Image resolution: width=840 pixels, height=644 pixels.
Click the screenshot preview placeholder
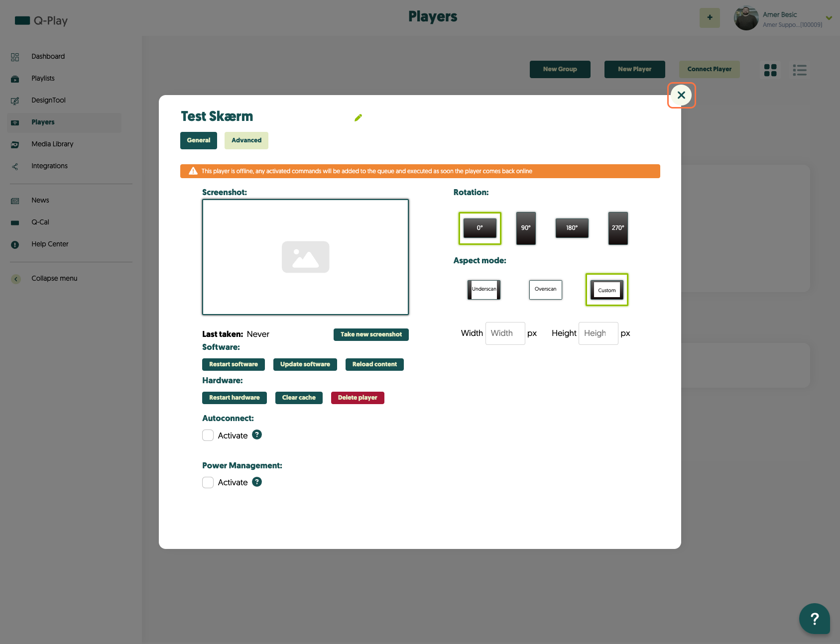305,257
